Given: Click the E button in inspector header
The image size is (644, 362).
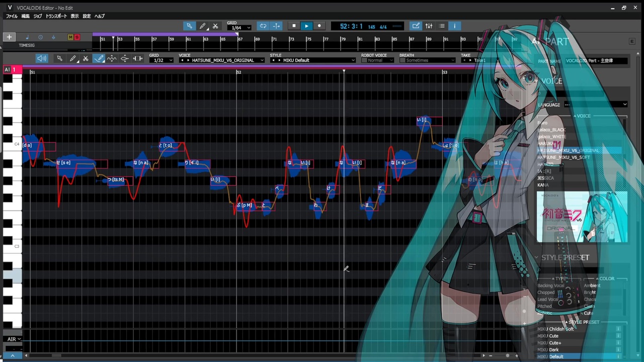Looking at the screenshot, I should (x=632, y=42).
